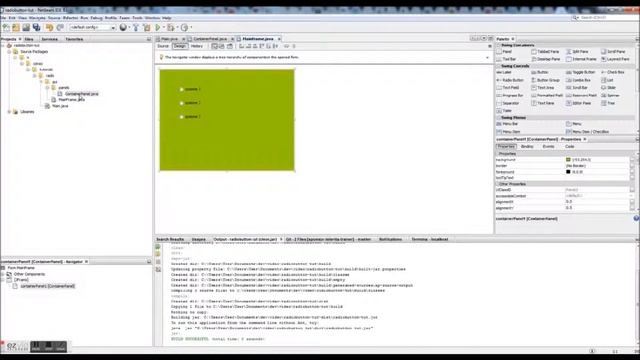Click the Build Project hammer icon
This screenshot has height=360, width=640.
[x=136, y=27]
